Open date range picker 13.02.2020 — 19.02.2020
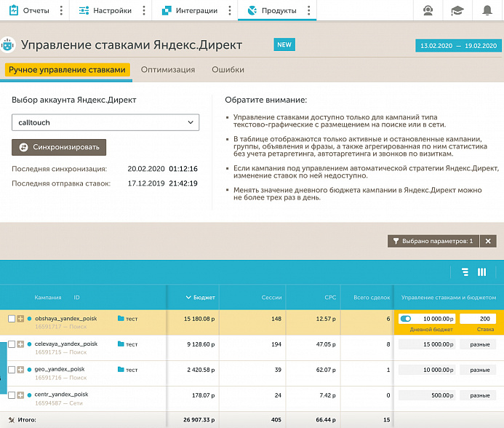The width and height of the screenshot is (504, 428). [458, 46]
